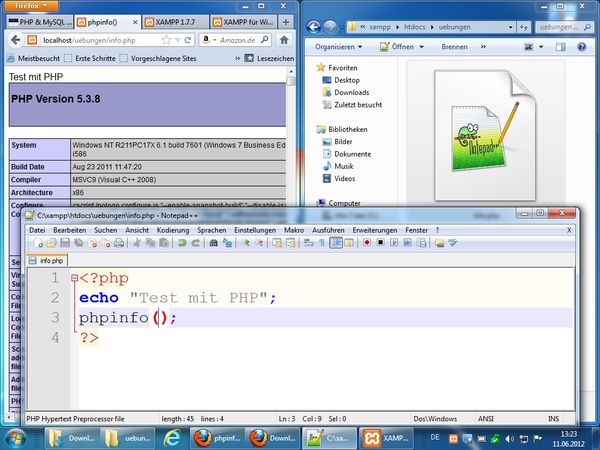
Task: Start macro recording with the red record icon
Action: (367, 243)
